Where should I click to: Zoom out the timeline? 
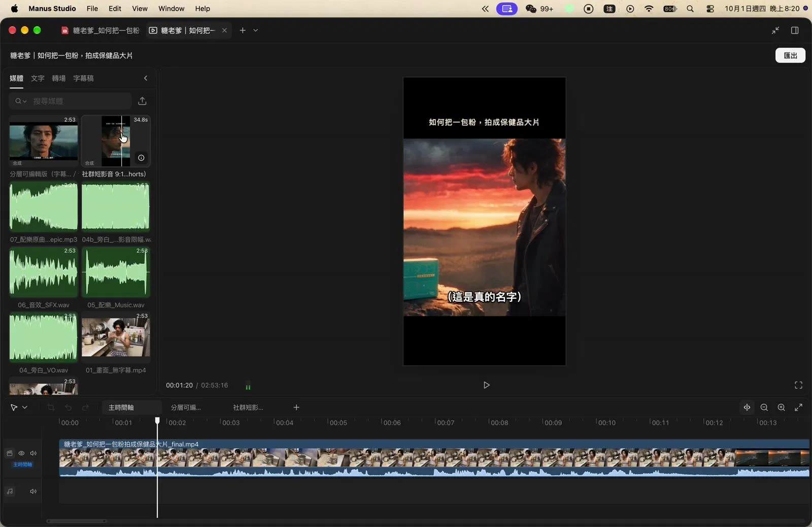pyautogui.click(x=764, y=407)
